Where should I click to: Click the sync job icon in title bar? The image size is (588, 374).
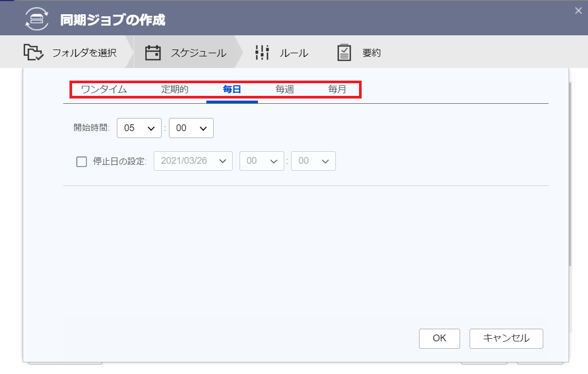(37, 19)
